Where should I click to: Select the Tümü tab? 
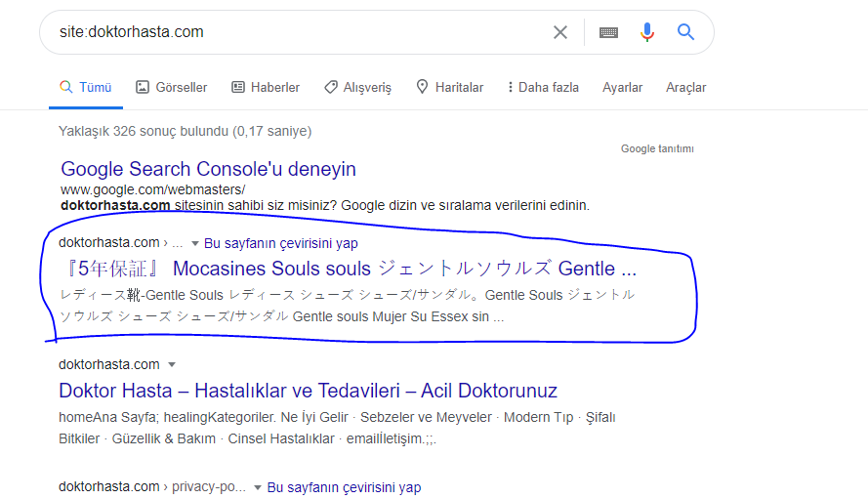coord(86,87)
